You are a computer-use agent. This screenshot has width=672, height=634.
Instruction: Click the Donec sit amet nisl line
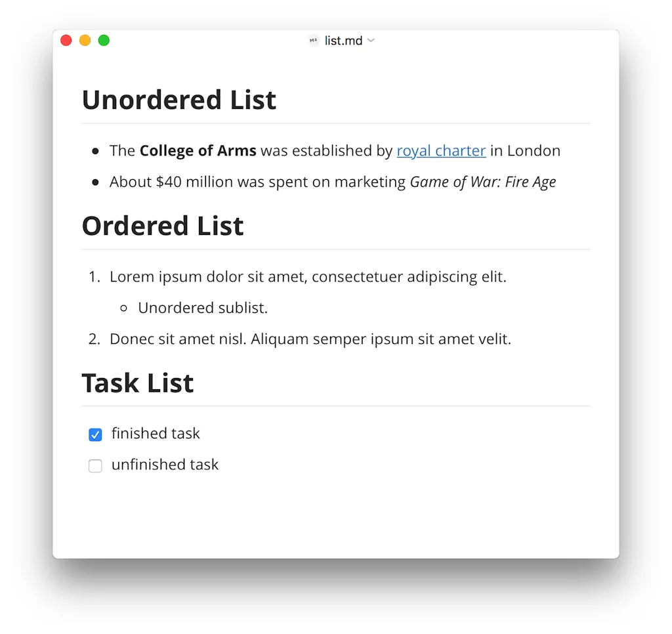tap(310, 339)
